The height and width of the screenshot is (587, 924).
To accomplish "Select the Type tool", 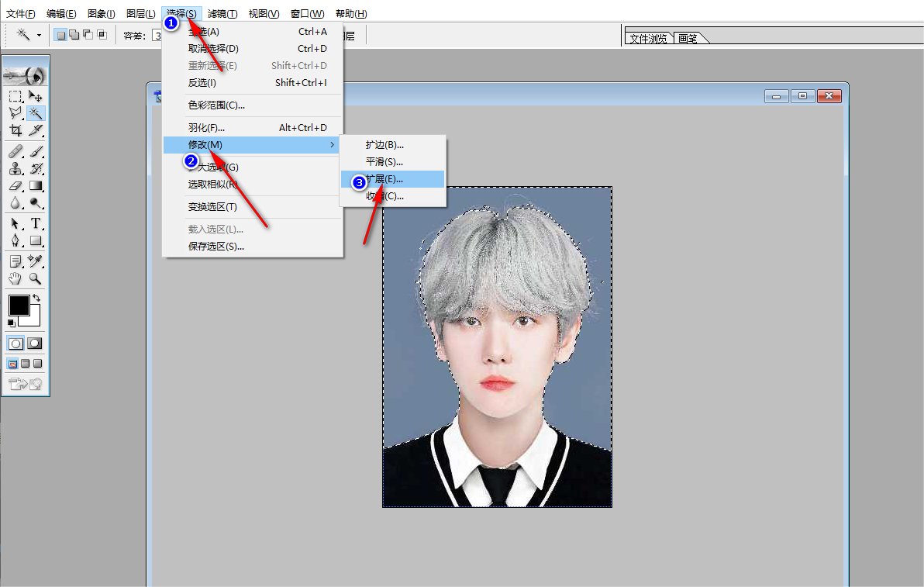I will click(x=36, y=223).
